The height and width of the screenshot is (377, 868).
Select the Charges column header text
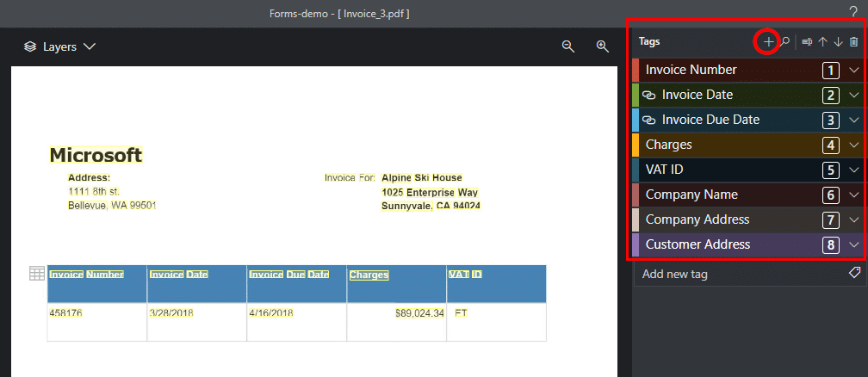369,275
